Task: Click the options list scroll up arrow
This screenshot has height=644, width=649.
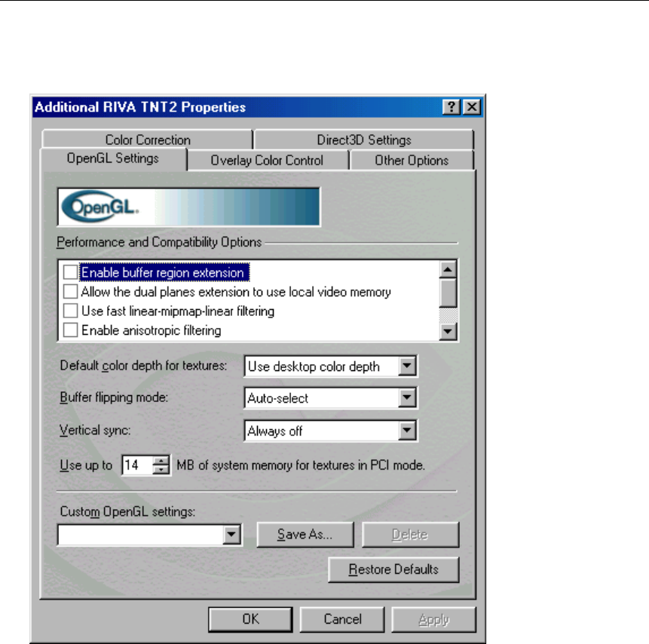Action: [448, 270]
